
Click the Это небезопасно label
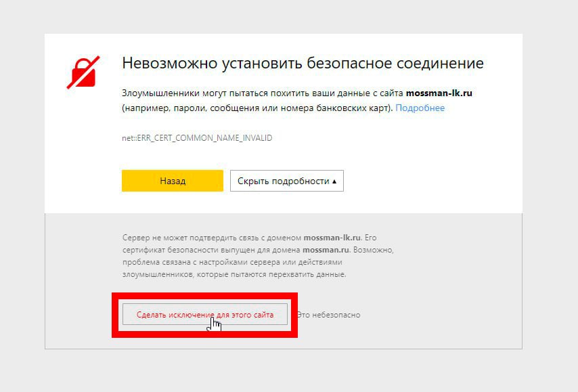coord(328,315)
